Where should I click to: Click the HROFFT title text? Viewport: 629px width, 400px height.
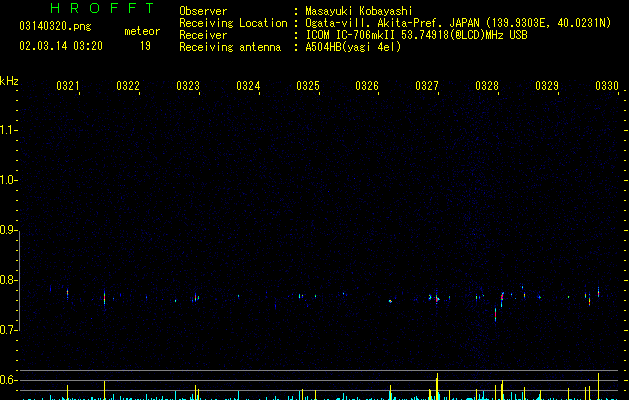pyautogui.click(x=103, y=8)
